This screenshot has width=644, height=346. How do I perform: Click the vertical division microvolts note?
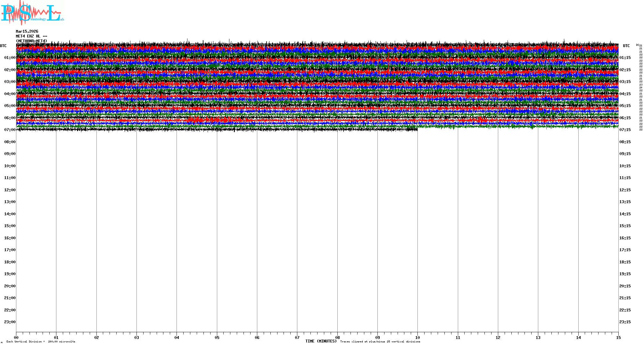(x=41, y=342)
